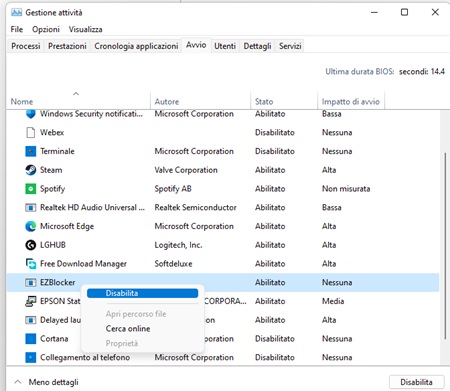
Task: Click the EPSON Status printer icon
Action: (x=31, y=301)
